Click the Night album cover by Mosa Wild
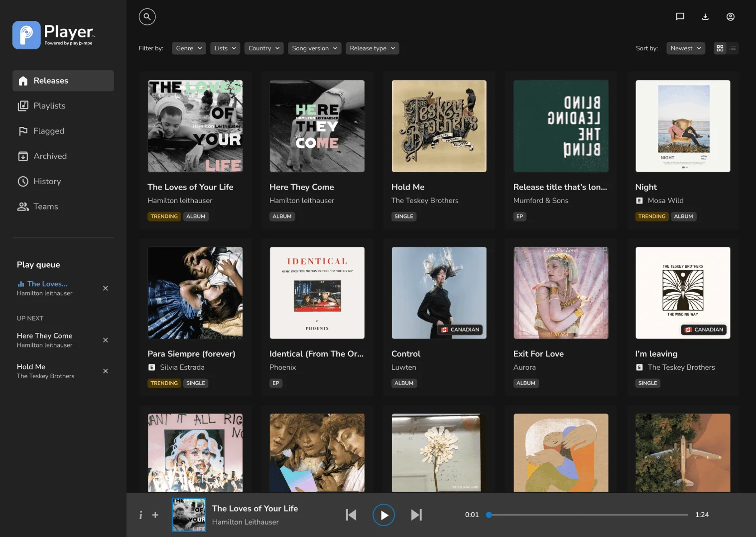The height and width of the screenshot is (537, 756). (683, 126)
